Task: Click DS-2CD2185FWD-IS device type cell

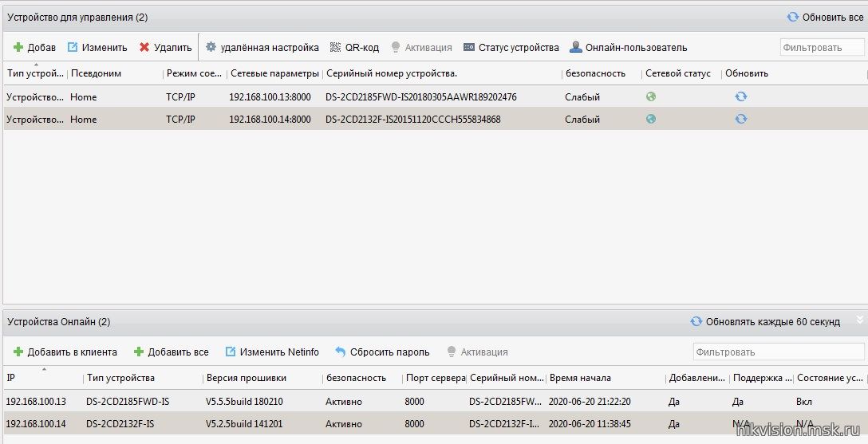Action: [x=128, y=402]
